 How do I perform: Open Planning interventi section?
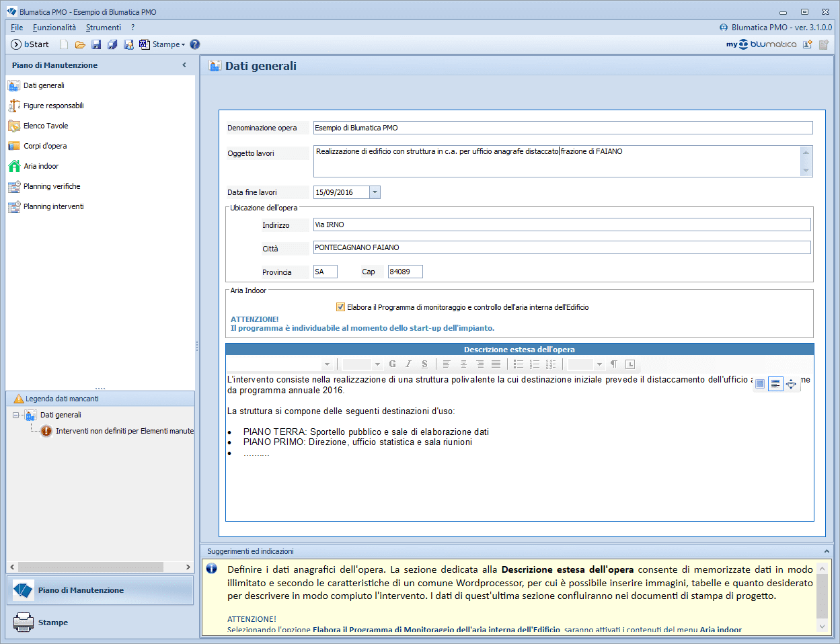coord(54,206)
